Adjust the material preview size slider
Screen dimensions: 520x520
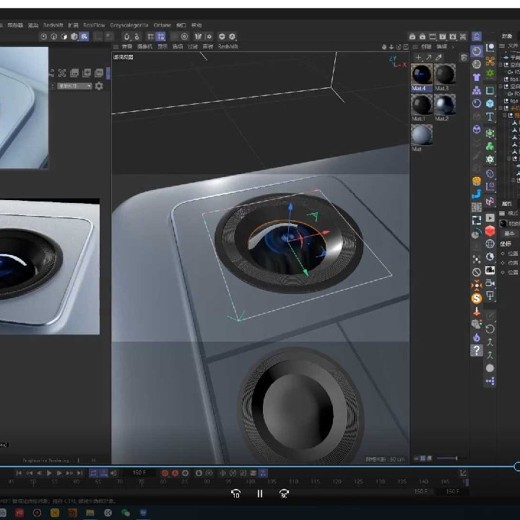coord(447,458)
